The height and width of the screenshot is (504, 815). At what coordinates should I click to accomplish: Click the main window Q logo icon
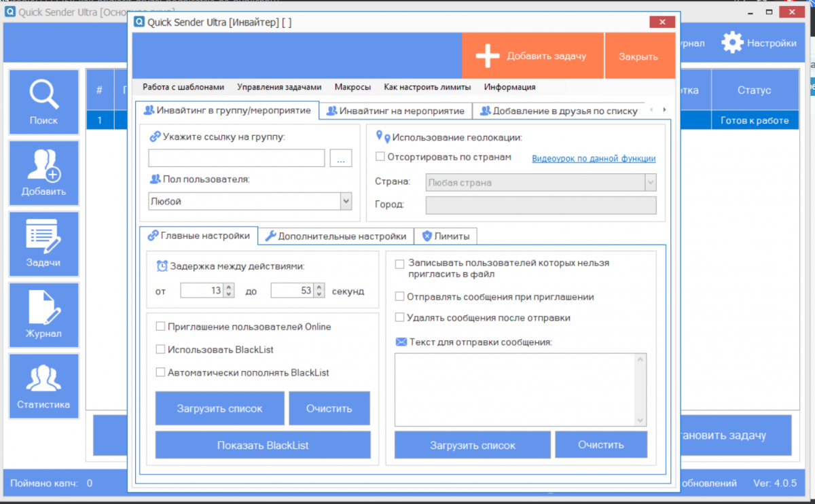point(10,13)
